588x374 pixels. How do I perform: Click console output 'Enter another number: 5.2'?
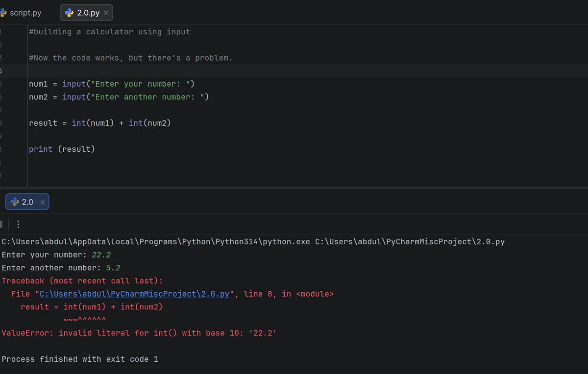61,268
